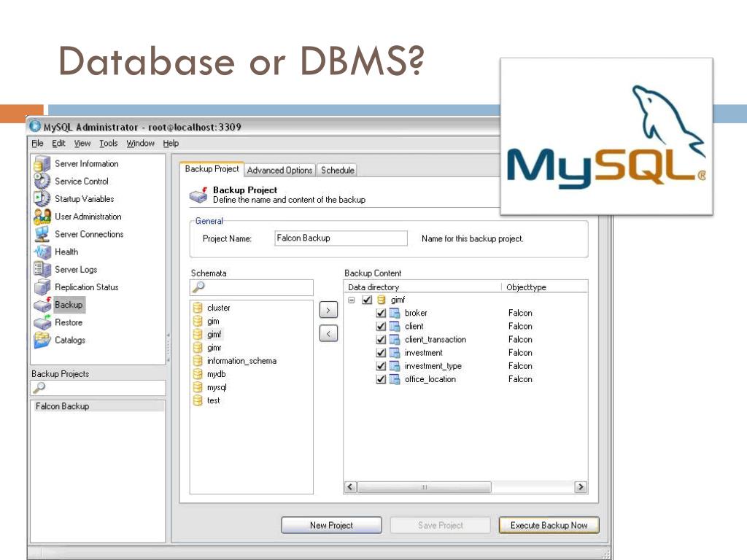Image resolution: width=747 pixels, height=560 pixels.
Task: Open Server Information section icon
Action: click(x=42, y=163)
